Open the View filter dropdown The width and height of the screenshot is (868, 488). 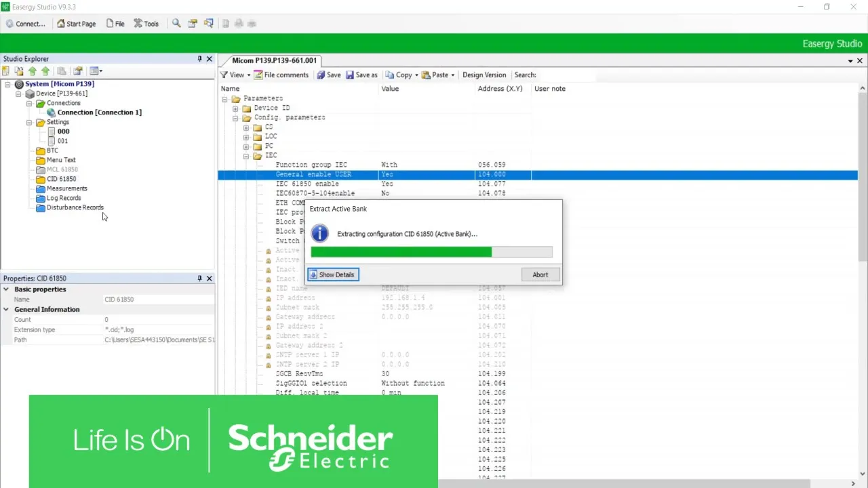(235, 75)
